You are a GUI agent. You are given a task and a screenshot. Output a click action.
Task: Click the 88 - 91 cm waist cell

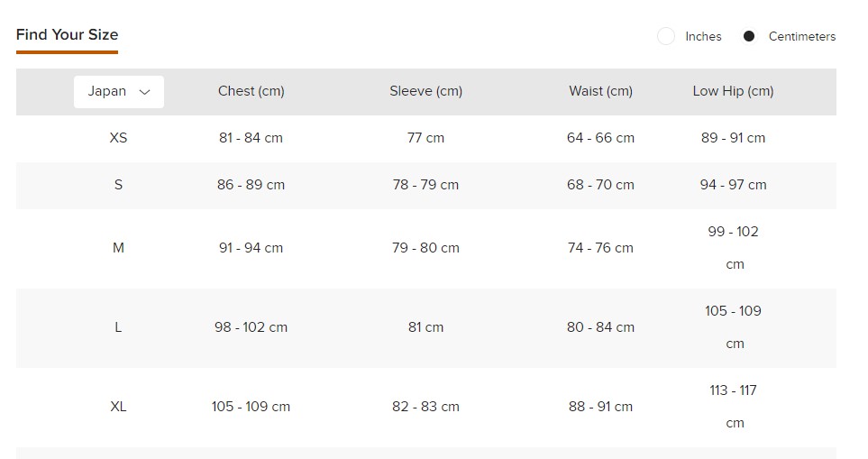point(600,407)
